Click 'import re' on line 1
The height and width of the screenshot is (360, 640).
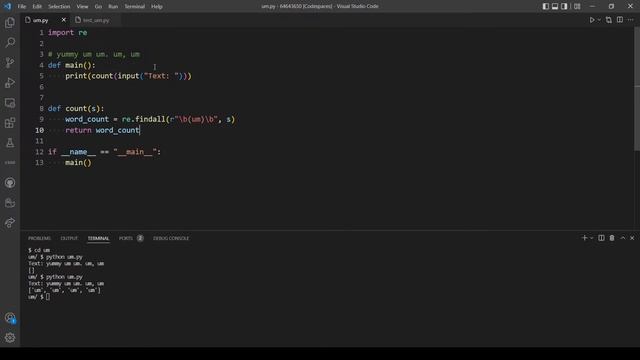(x=67, y=33)
